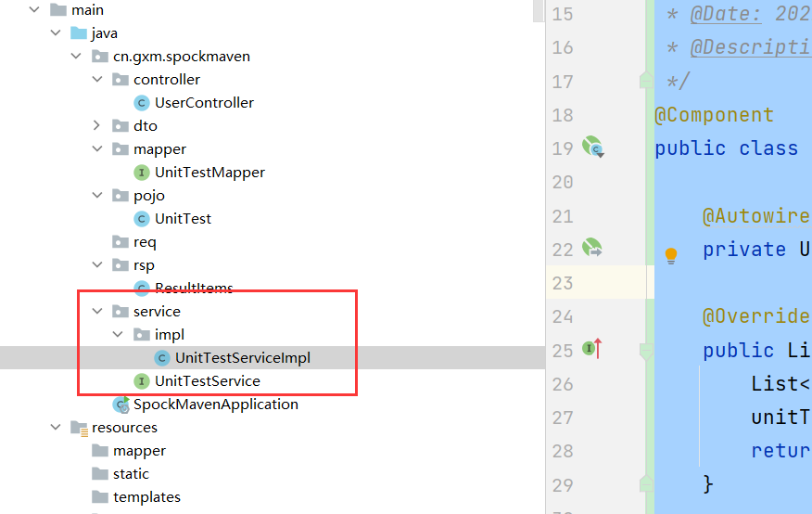The height and width of the screenshot is (514, 812).
Task: Click the implements-method gutter icon on line 25
Action: [x=592, y=348]
